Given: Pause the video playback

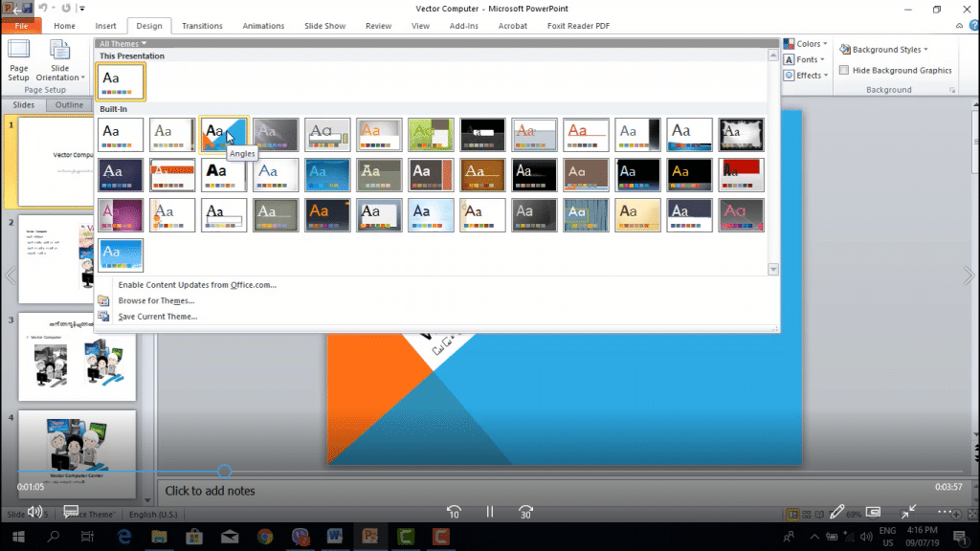Looking at the screenshot, I should pyautogui.click(x=490, y=513).
